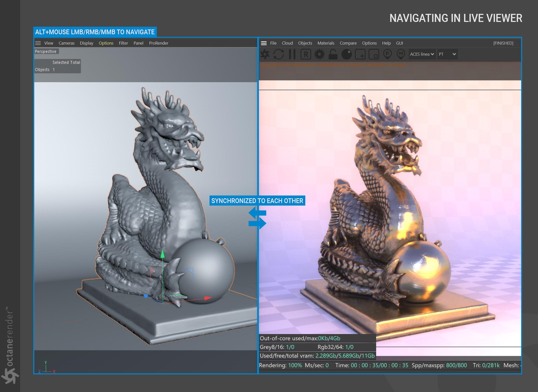Open the ACES linear tone dropdown
This screenshot has height=392, width=538.
(x=422, y=54)
